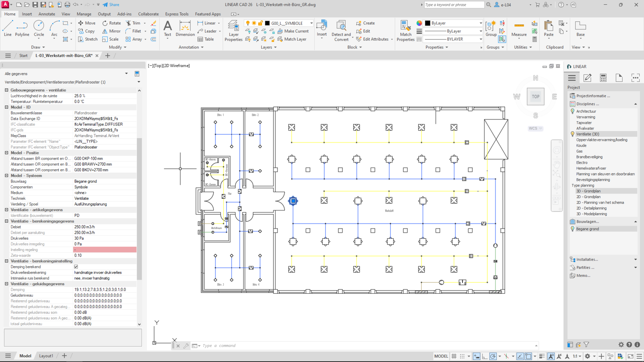Open Layer Properties manager
Image resolution: width=644 pixels, height=362 pixels.
point(233,31)
